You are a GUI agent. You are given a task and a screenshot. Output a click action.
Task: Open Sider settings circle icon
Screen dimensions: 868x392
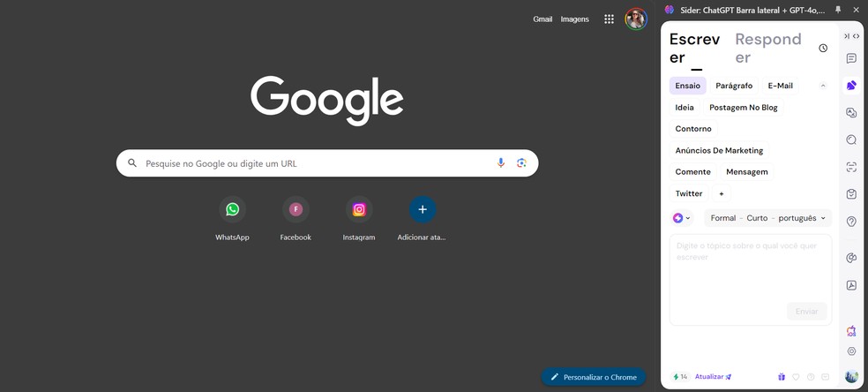(x=851, y=351)
